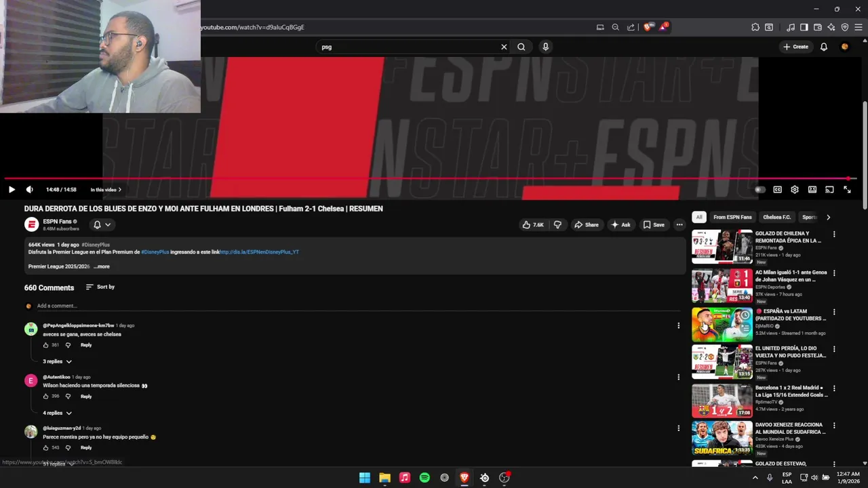Open 'ESPAÑA vs LATAM' suggested video title
The width and height of the screenshot is (868, 488).
click(791, 314)
